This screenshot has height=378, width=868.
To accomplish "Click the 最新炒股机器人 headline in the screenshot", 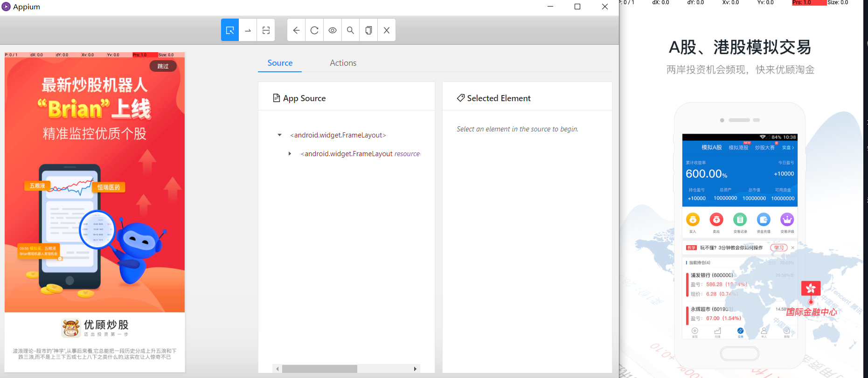I will (x=95, y=85).
